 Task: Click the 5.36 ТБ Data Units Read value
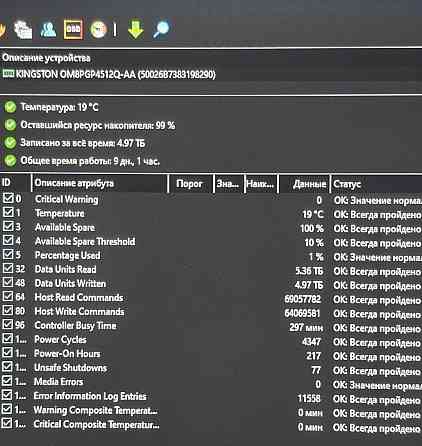tap(309, 271)
